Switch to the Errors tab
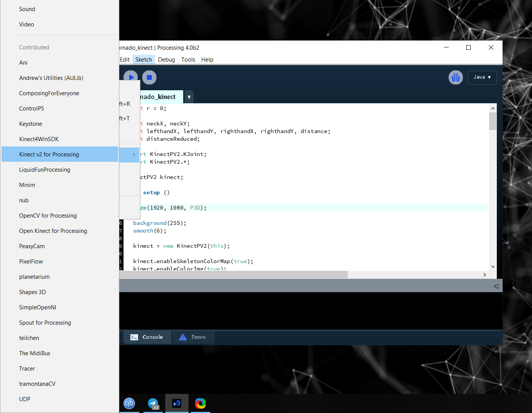Image resolution: width=532 pixels, height=413 pixels. click(193, 337)
